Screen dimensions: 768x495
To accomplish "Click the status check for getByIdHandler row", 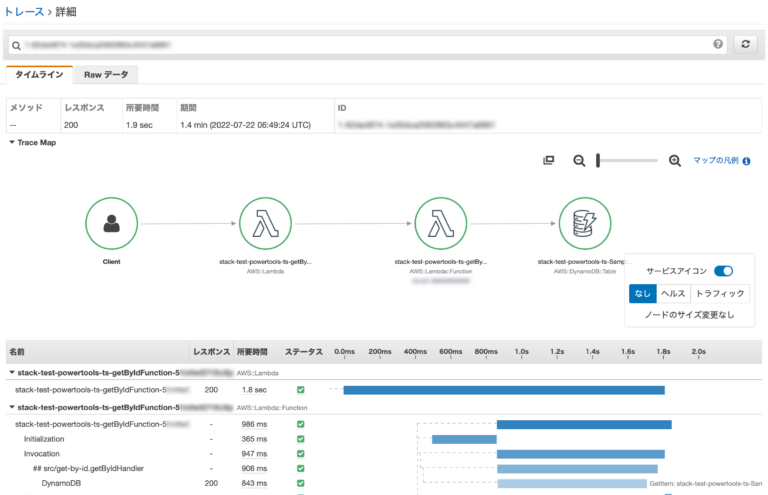I will (301, 468).
